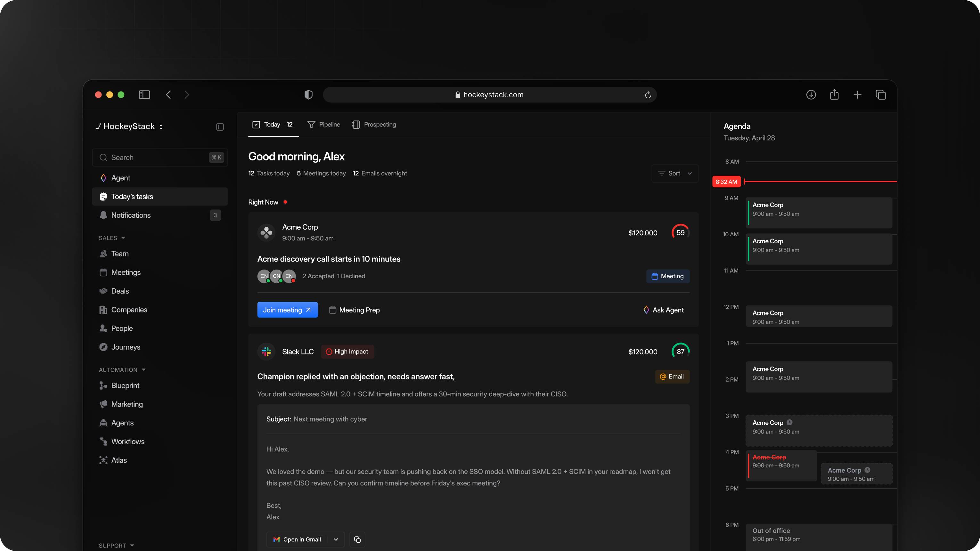Click the Email tag badge

tap(672, 377)
